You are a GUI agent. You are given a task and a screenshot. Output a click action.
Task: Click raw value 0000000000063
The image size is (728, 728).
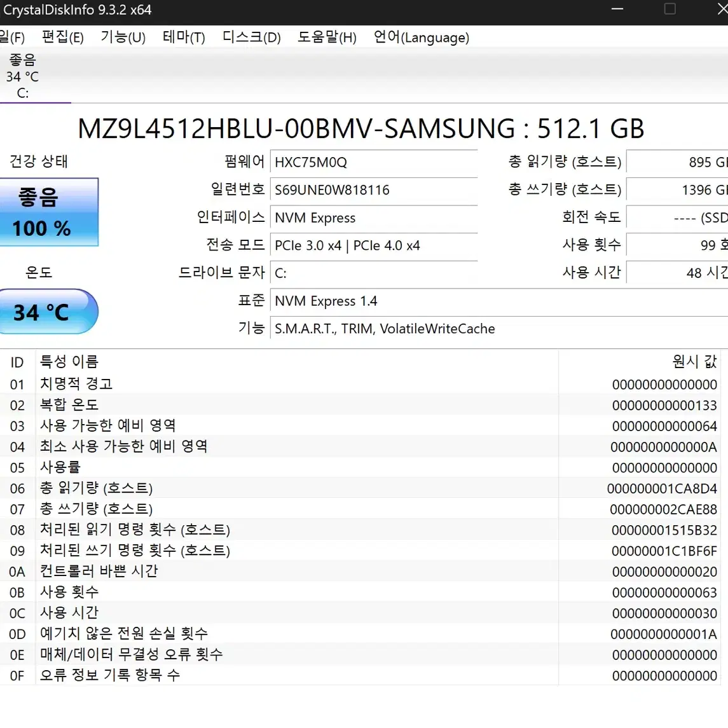[x=664, y=593]
